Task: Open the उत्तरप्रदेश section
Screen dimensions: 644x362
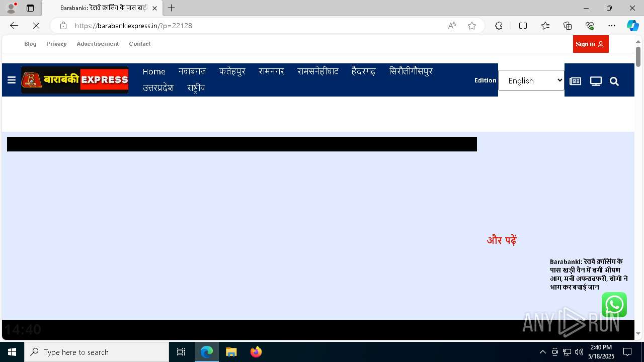Action: point(158,87)
